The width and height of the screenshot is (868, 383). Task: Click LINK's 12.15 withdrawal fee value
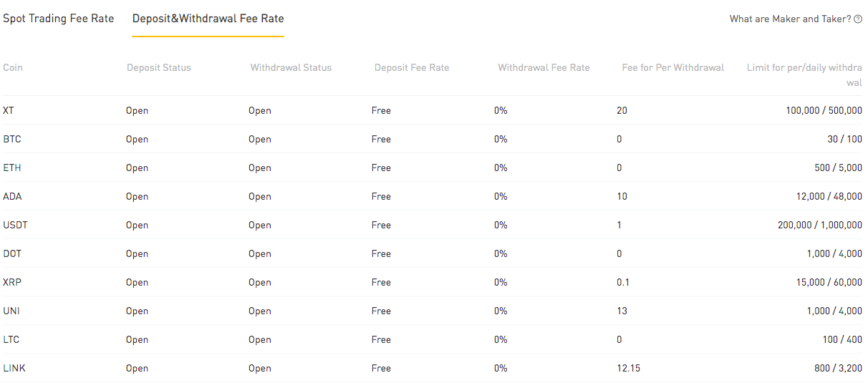(628, 368)
